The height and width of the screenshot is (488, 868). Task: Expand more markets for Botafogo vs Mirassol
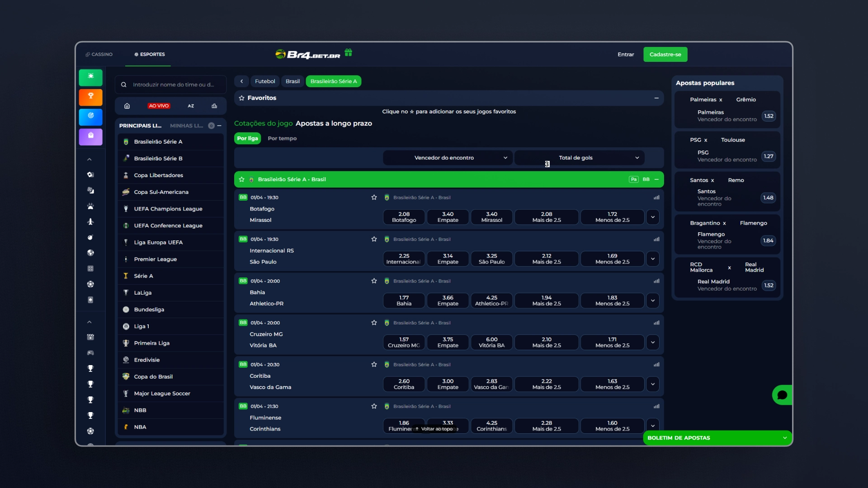[652, 217]
